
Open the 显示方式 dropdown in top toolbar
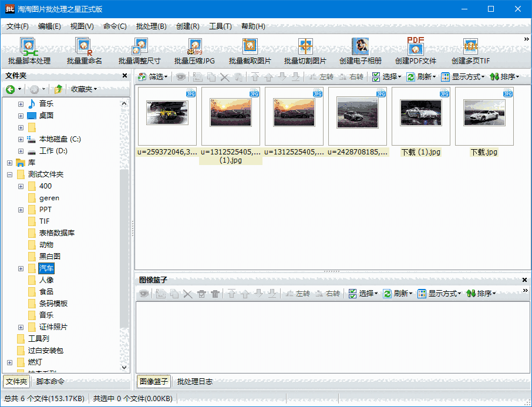(x=463, y=77)
